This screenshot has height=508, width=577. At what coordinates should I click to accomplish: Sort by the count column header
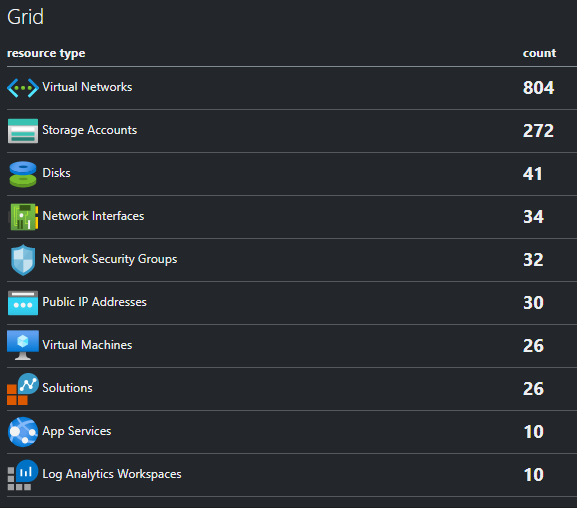[x=539, y=53]
